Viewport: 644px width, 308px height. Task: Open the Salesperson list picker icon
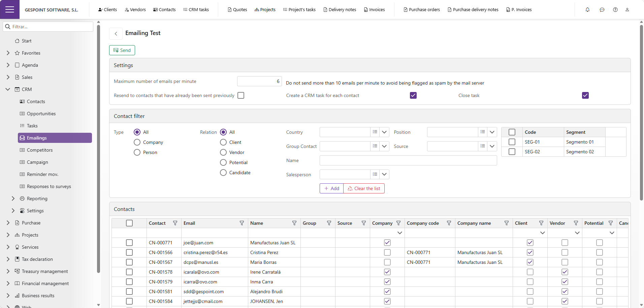click(x=375, y=175)
